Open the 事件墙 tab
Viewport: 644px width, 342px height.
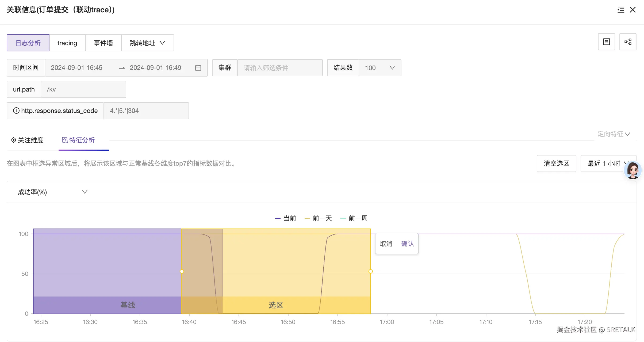[x=103, y=43]
